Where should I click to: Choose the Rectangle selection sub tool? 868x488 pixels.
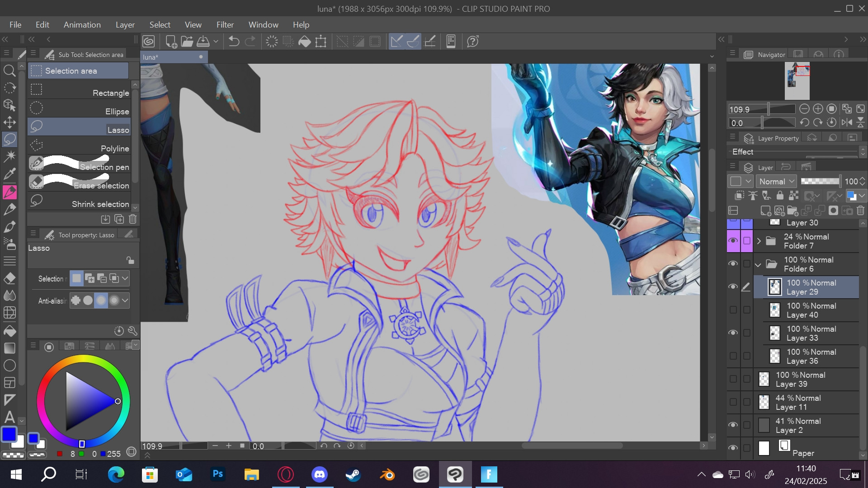point(79,90)
